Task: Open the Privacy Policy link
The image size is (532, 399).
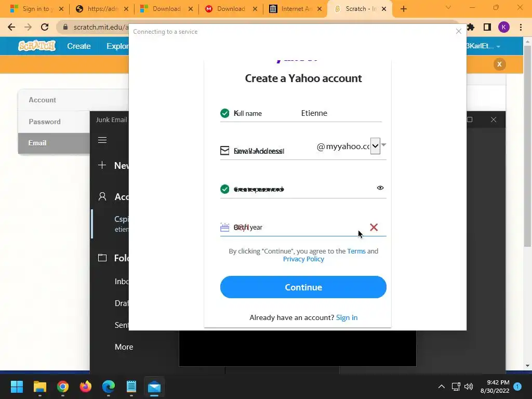Action: [303, 259]
